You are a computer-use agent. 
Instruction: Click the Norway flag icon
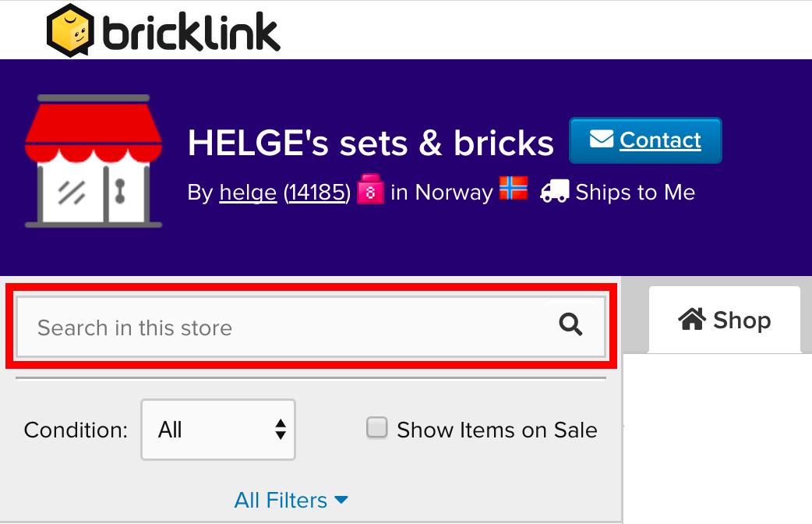514,188
